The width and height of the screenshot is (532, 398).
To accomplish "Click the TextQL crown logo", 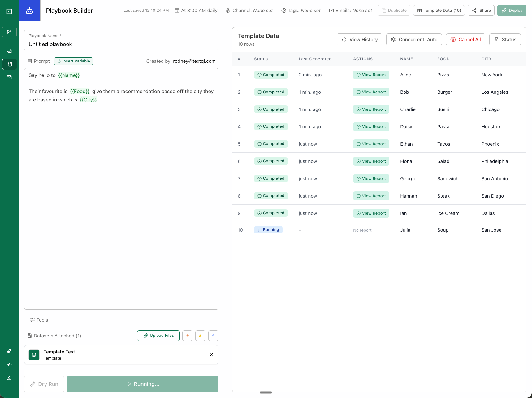I will (29, 11).
